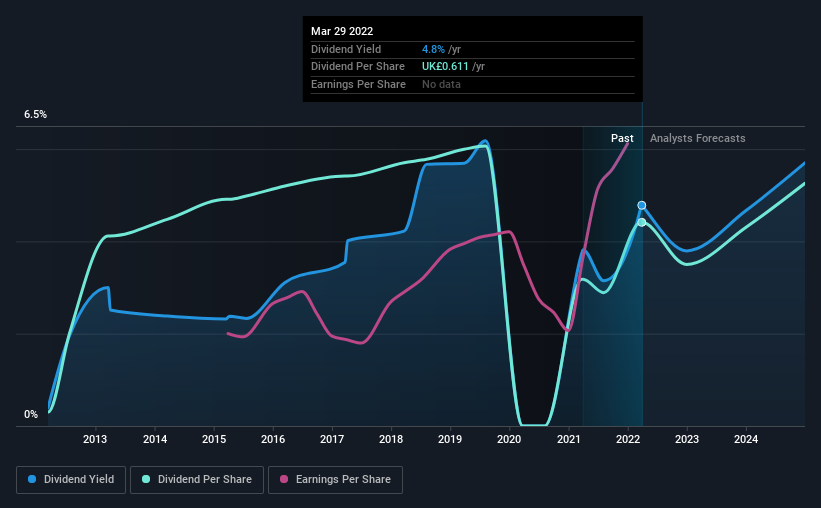Screen dimensions: 821x508
Task: Click the 2017 x-axis label
Action: click(332, 439)
